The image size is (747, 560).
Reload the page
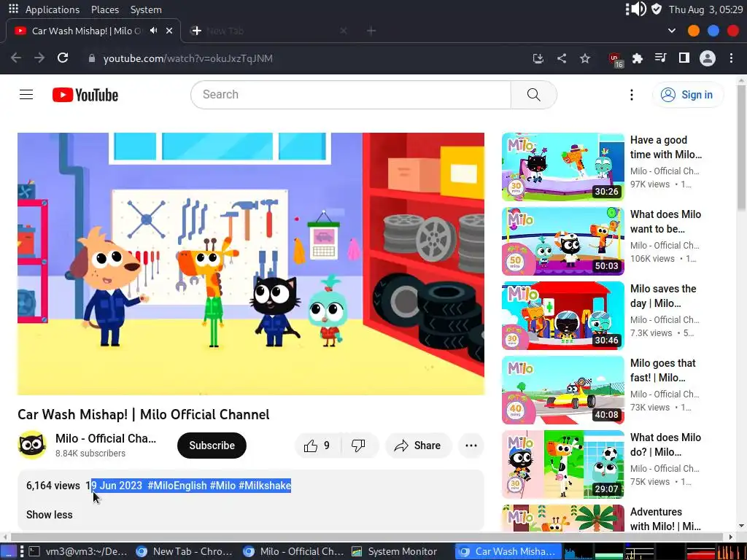coord(63,58)
